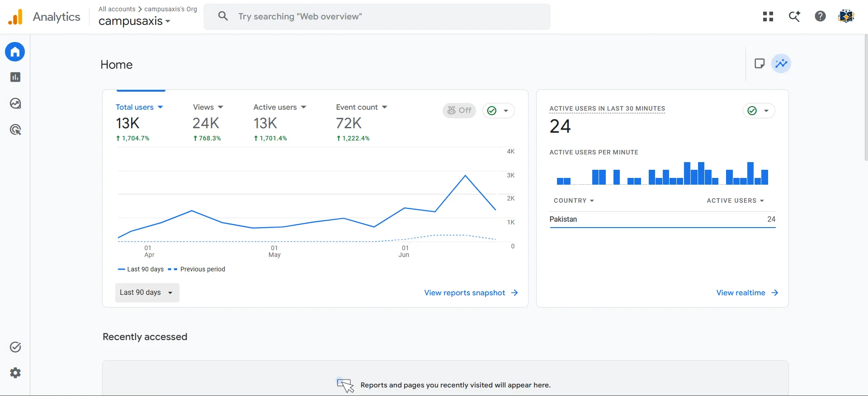
Task: Click campusaxis's Org breadcrumb
Action: pyautogui.click(x=170, y=9)
